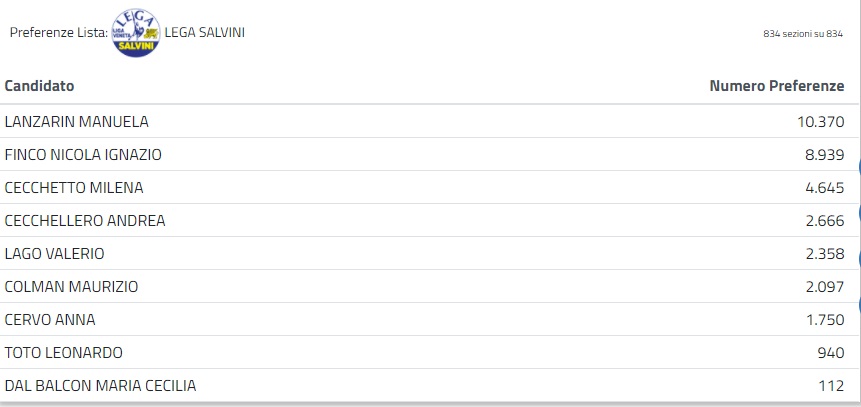Click the 940 preferences value
This screenshot has width=861, height=407.
click(x=832, y=353)
